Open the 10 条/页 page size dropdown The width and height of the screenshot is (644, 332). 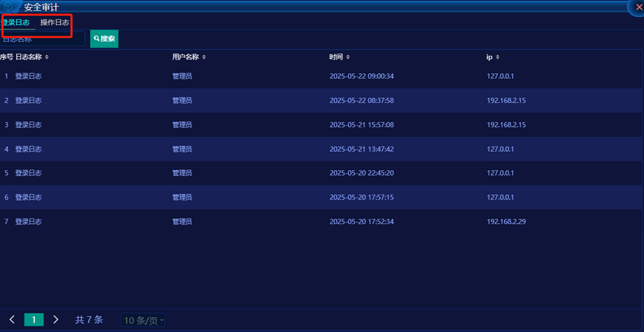tap(143, 321)
